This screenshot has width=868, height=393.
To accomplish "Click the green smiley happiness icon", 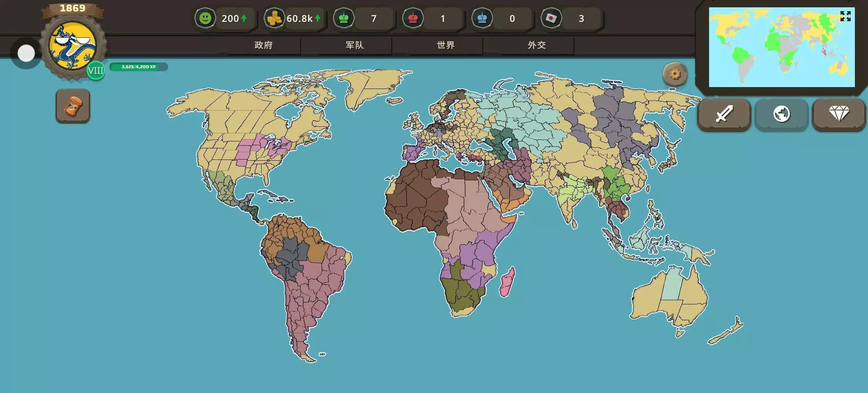I will click(x=205, y=18).
